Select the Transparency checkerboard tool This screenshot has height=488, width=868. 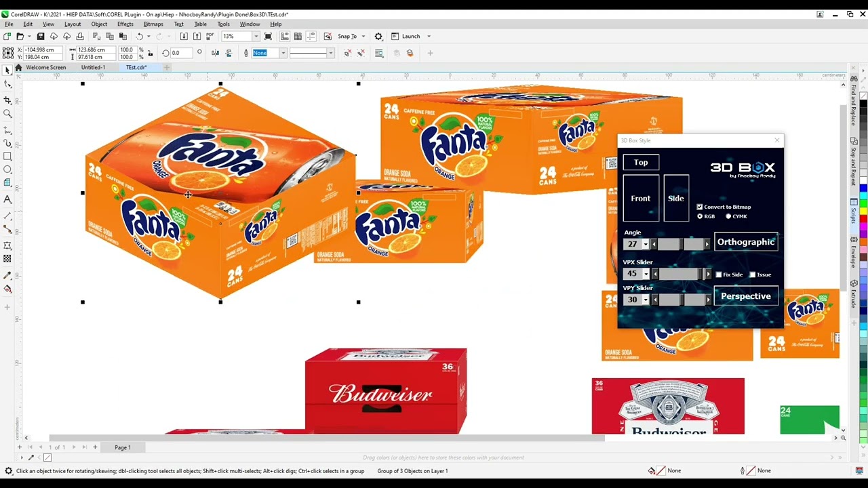pyautogui.click(x=7, y=258)
